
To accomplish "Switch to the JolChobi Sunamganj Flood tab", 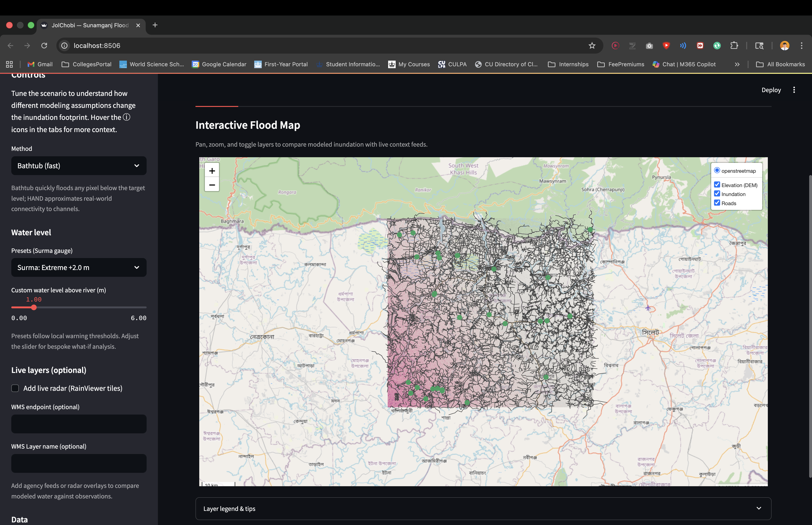I will click(90, 25).
